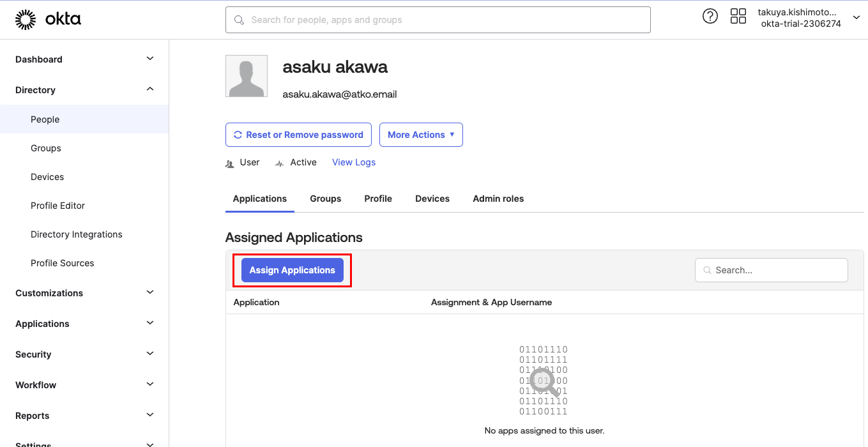Open the help question mark icon
The height and width of the screenshot is (447, 868).
710,17
